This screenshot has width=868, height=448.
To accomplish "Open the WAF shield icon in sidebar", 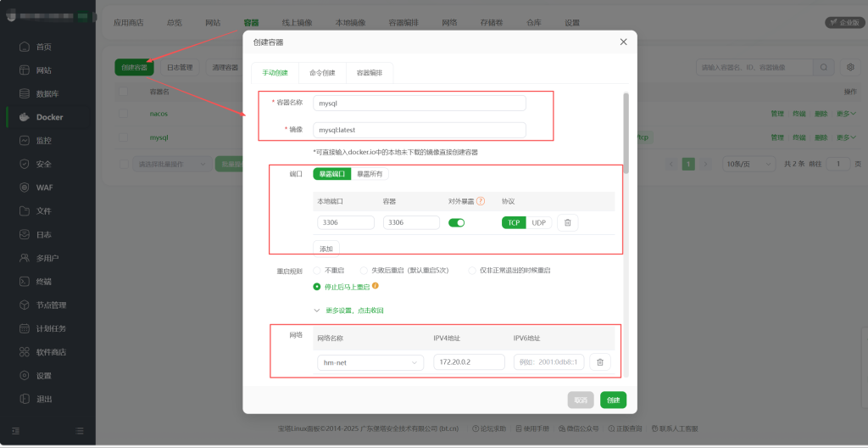I will point(25,188).
